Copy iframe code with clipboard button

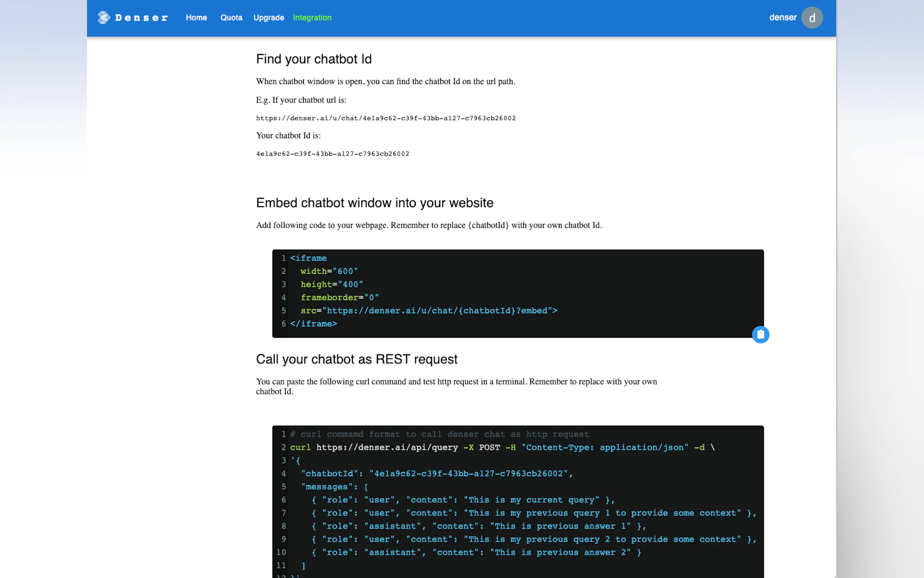tap(760, 334)
